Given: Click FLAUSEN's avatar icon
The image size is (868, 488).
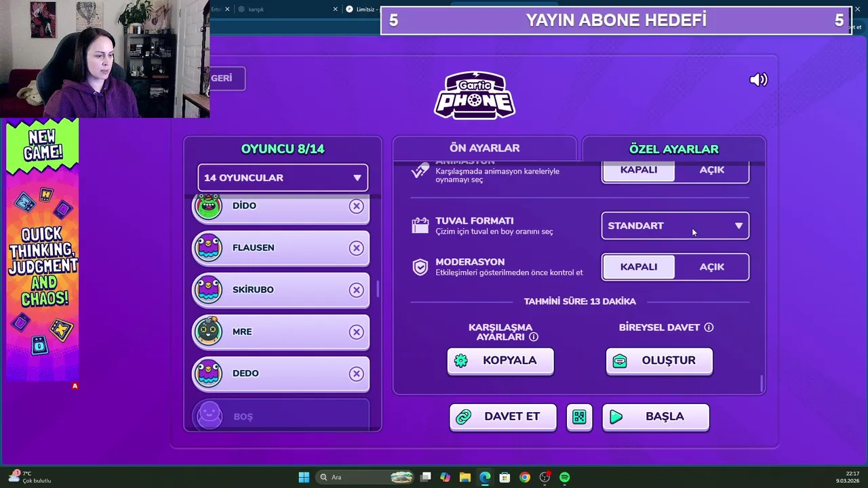Looking at the screenshot, I should tap(209, 248).
